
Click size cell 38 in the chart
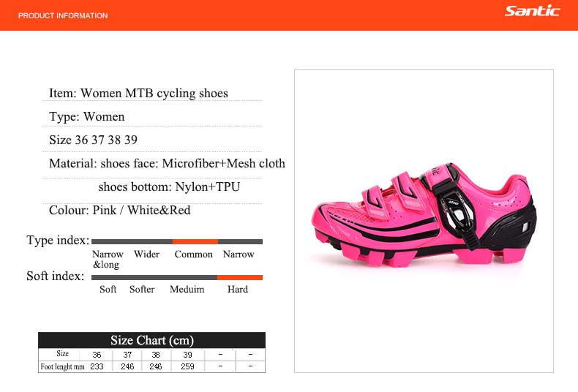(x=156, y=355)
